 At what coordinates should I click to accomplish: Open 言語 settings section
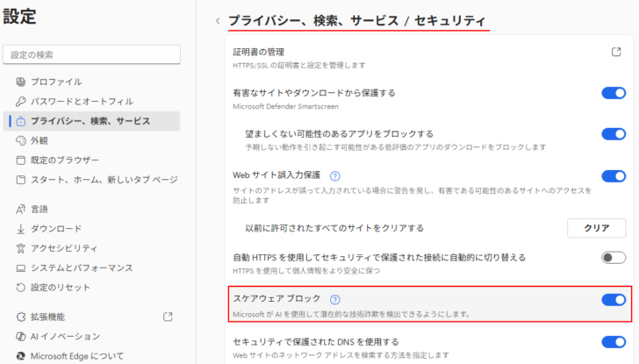coord(39,210)
